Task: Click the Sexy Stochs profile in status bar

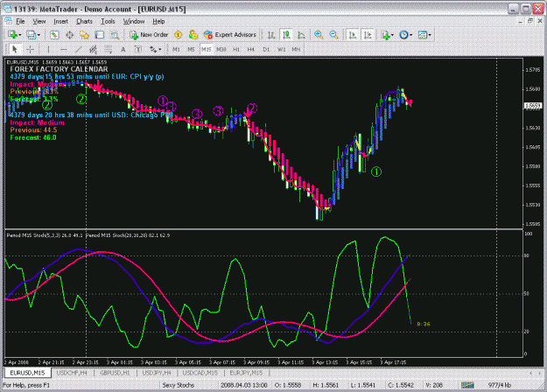Action: (x=178, y=385)
